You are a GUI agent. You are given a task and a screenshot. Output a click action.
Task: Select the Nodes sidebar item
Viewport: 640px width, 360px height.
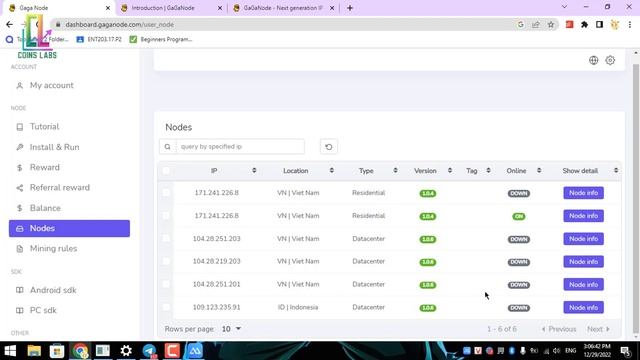pos(69,228)
